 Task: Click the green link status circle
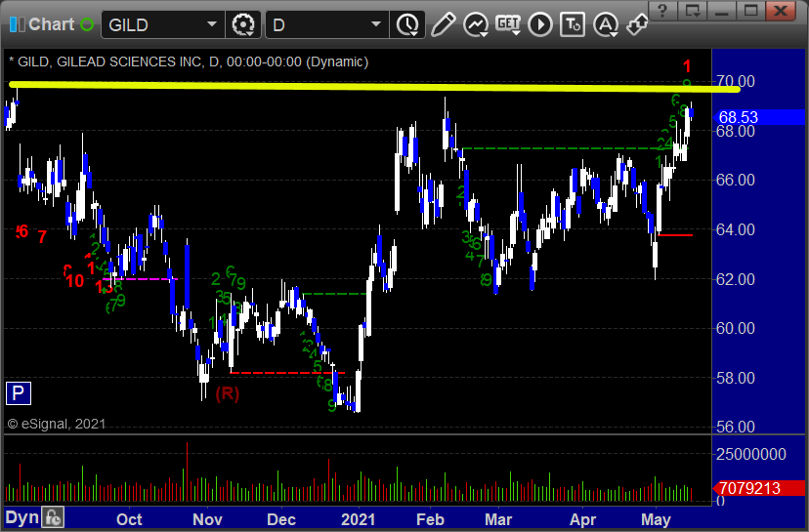click(88, 24)
